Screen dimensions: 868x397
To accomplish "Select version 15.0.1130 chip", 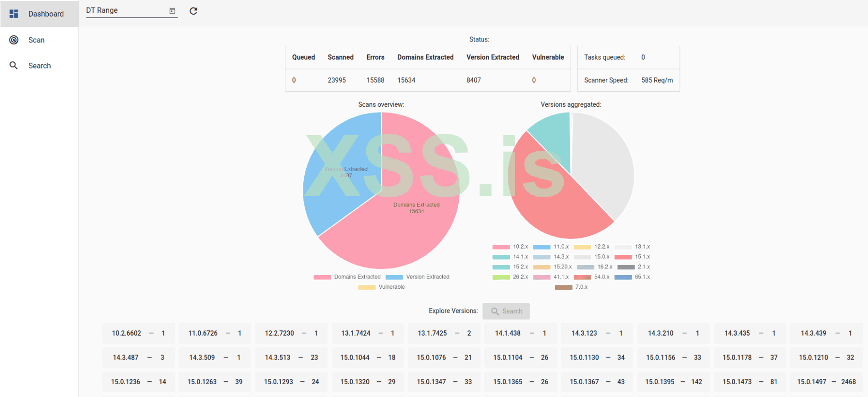I will [597, 357].
